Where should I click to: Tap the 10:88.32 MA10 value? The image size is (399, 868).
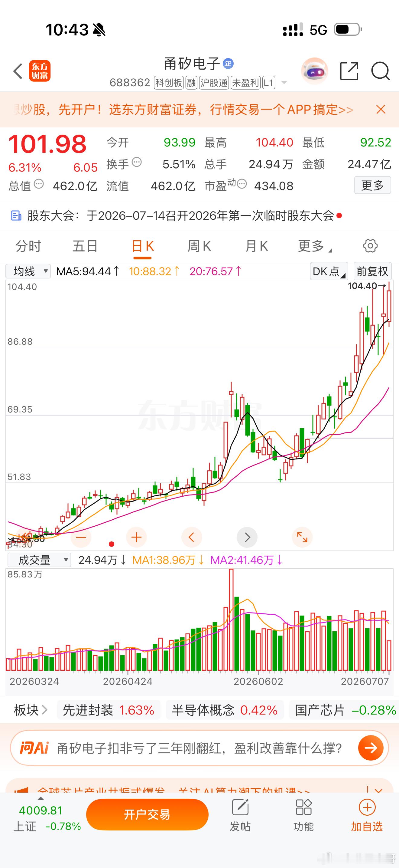pos(154,271)
